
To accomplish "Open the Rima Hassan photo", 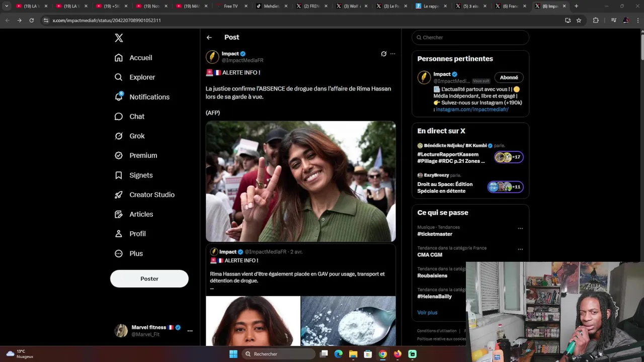I will click(x=301, y=182).
